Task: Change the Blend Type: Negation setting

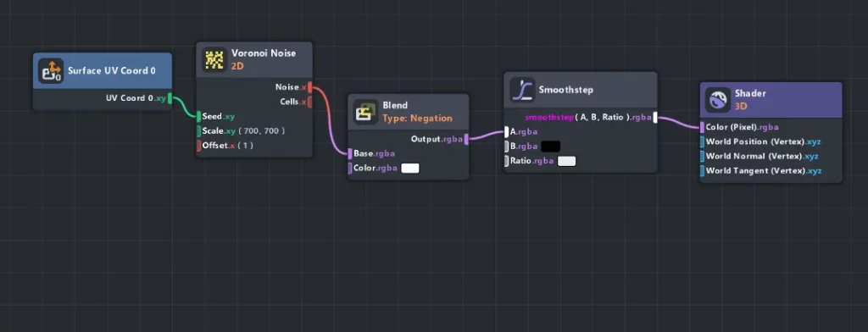Action: (x=417, y=119)
